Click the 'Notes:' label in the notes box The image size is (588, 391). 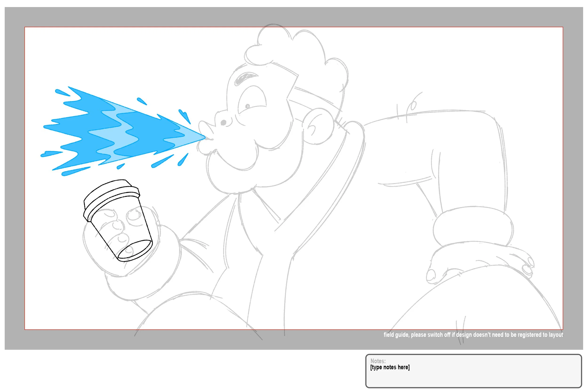click(x=378, y=361)
